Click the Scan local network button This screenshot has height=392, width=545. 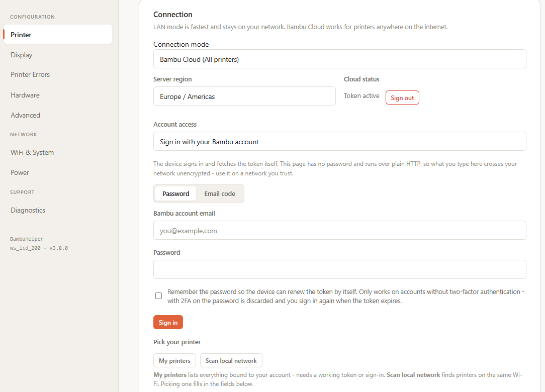tap(231, 361)
